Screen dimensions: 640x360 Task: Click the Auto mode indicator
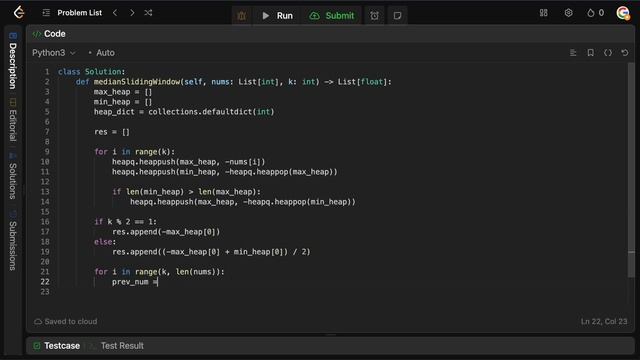tap(102, 53)
